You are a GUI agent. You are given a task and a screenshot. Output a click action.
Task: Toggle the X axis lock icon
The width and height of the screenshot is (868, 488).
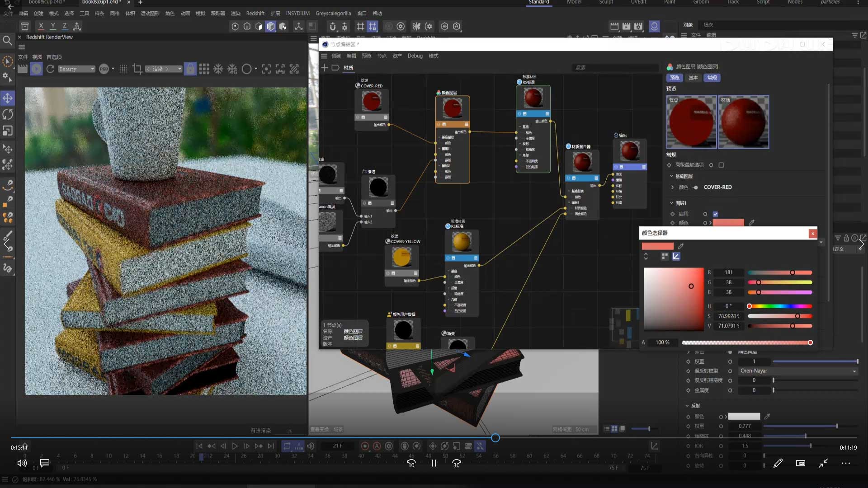(x=41, y=26)
